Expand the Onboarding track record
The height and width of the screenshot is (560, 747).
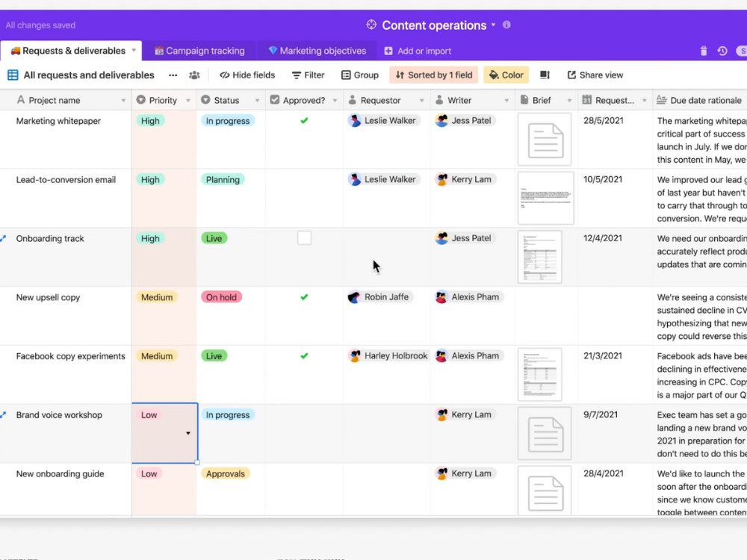(x=3, y=239)
